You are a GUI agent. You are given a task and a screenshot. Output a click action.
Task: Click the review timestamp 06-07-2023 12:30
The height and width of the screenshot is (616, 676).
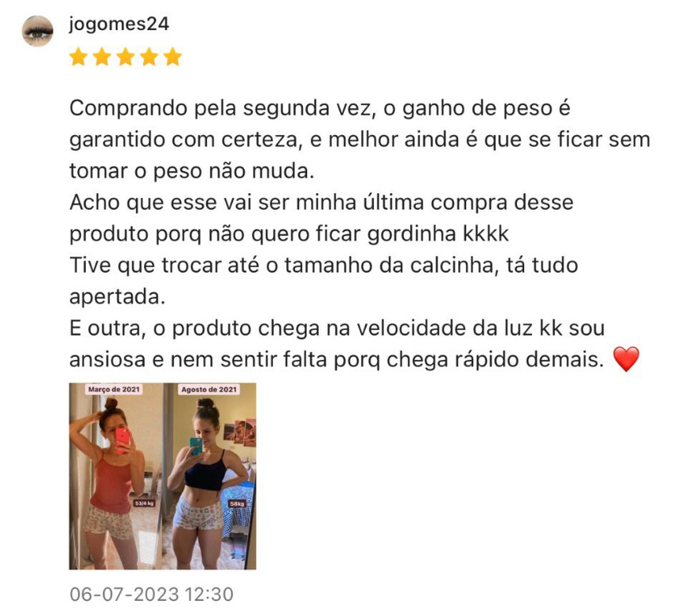pos(151,594)
